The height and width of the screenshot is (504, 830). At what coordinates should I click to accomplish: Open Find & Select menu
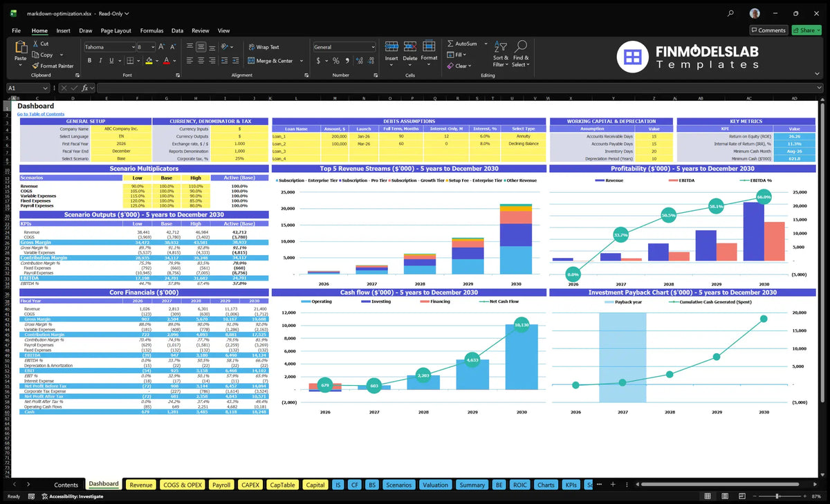click(x=521, y=53)
